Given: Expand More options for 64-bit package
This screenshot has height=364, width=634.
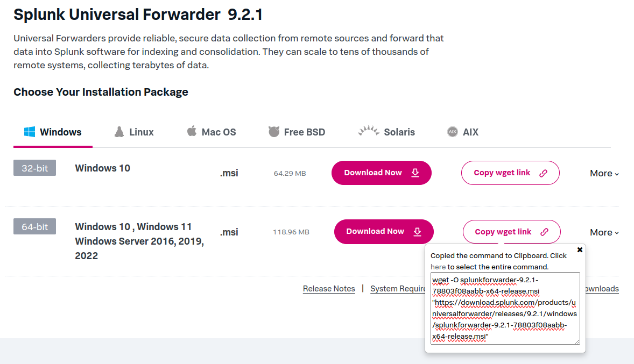Looking at the screenshot, I should [x=604, y=232].
